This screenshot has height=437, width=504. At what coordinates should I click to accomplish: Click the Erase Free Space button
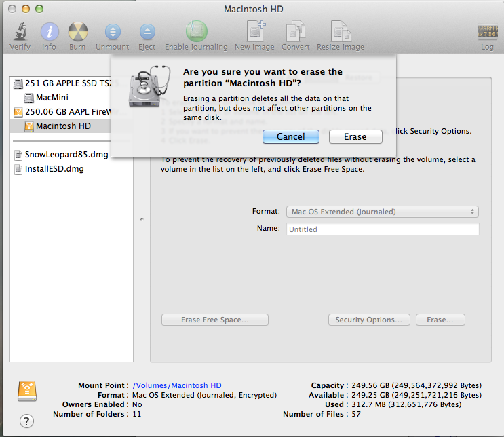tap(215, 320)
